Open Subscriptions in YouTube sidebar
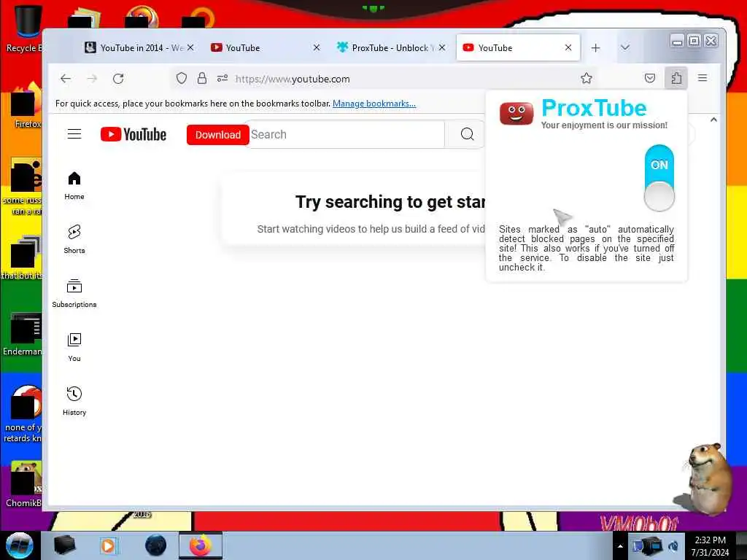This screenshot has height=560, width=747. [x=74, y=293]
